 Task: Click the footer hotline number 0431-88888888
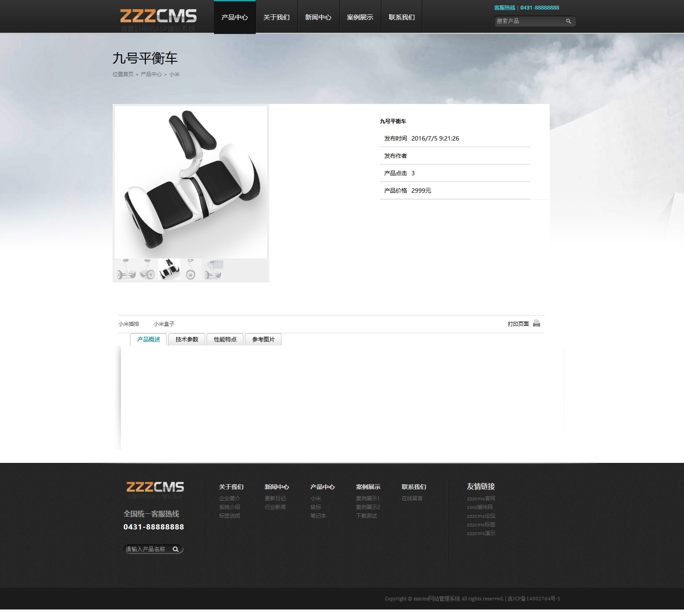click(x=154, y=527)
